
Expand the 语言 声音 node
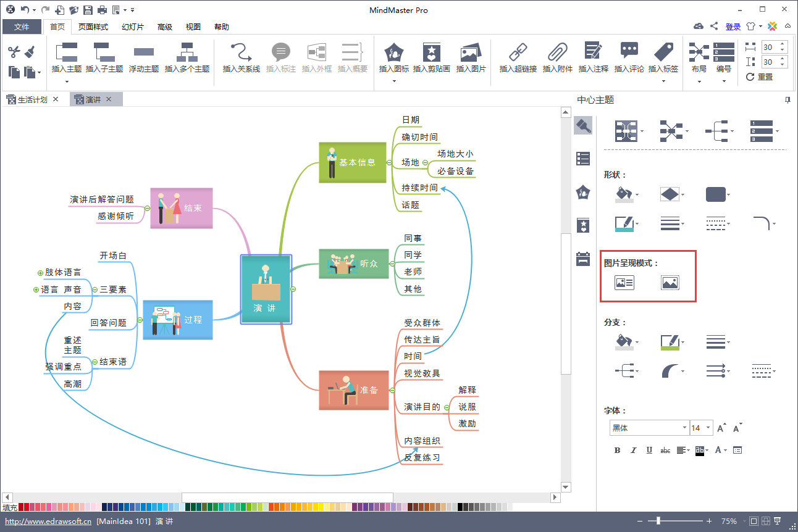(36, 289)
